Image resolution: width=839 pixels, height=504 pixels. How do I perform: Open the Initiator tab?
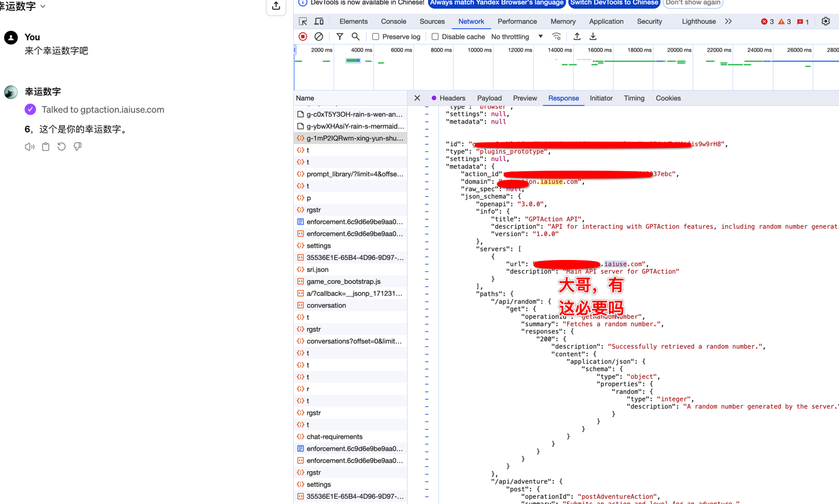[601, 98]
